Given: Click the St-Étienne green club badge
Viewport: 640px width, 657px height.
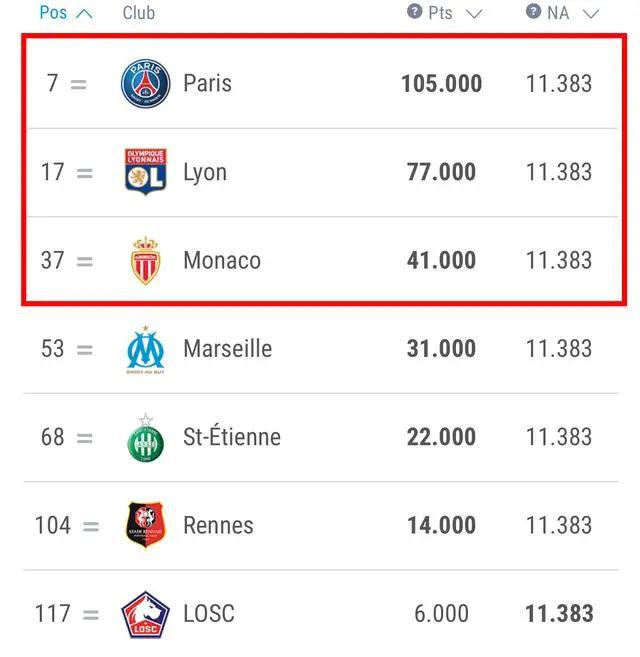Looking at the screenshot, I should point(145,438).
